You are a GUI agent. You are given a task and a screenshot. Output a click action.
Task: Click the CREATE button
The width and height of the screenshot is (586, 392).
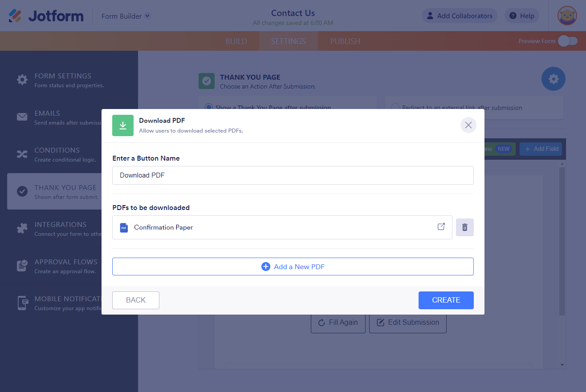[446, 300]
